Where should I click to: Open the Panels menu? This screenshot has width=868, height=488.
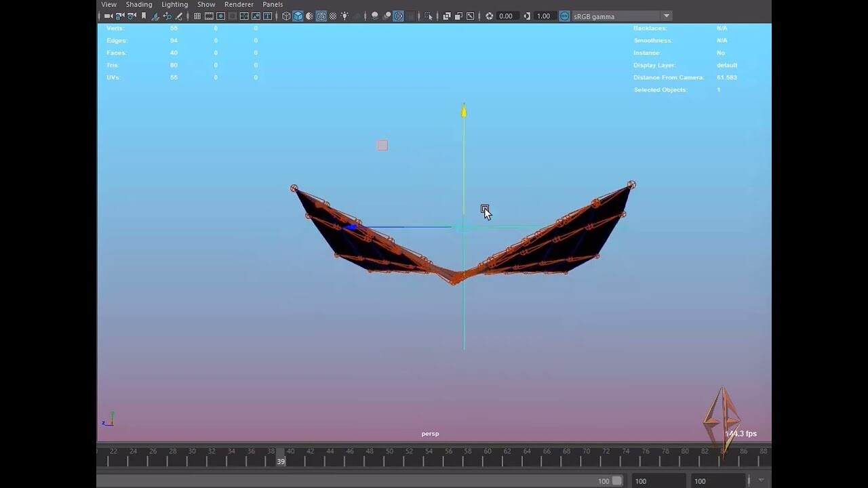(x=272, y=4)
